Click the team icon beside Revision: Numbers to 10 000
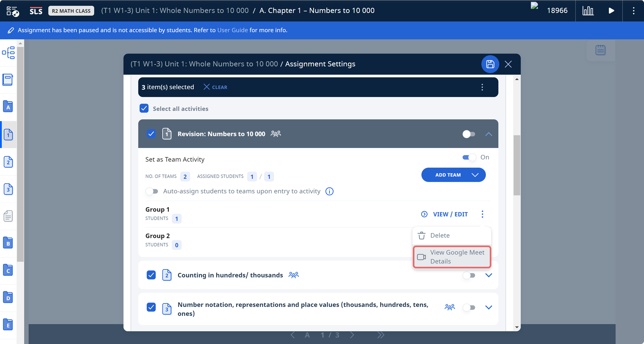 click(276, 134)
